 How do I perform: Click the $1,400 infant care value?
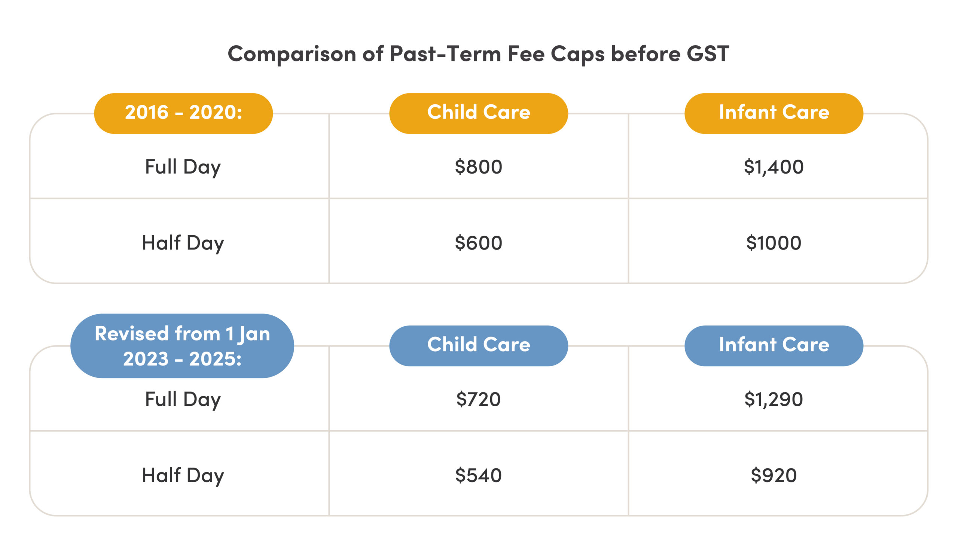[x=774, y=167]
